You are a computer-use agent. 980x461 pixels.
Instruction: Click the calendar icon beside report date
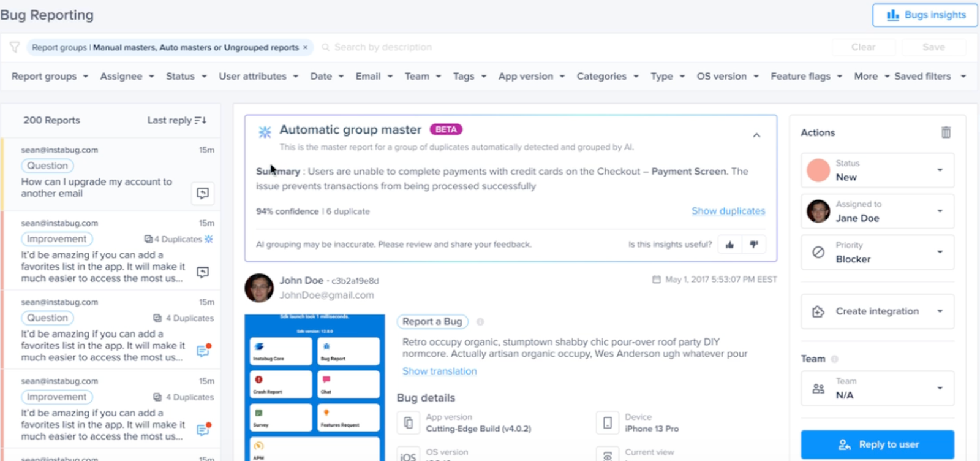click(657, 280)
